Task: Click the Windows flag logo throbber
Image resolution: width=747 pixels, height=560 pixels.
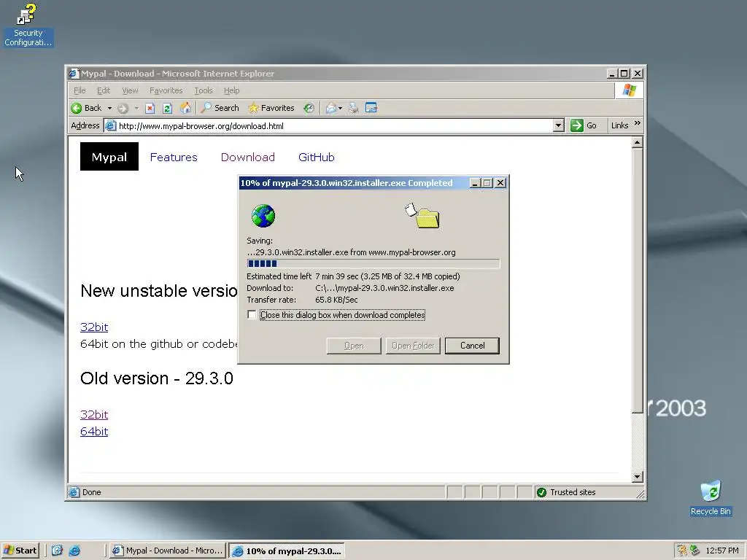Action: pyautogui.click(x=630, y=90)
